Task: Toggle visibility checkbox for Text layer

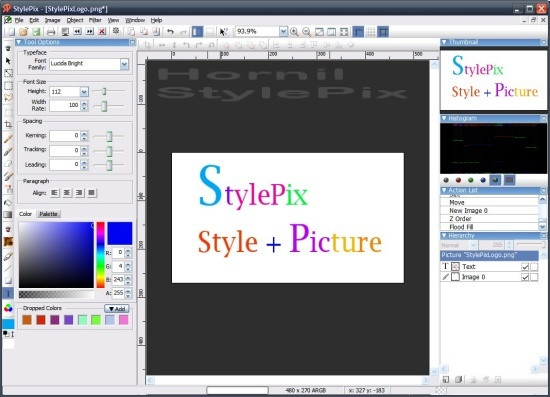Action: (525, 267)
